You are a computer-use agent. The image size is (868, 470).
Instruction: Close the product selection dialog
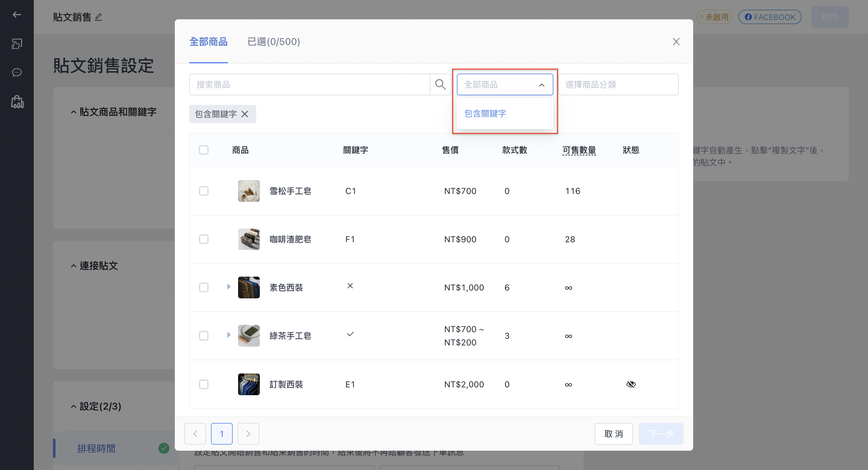676,41
